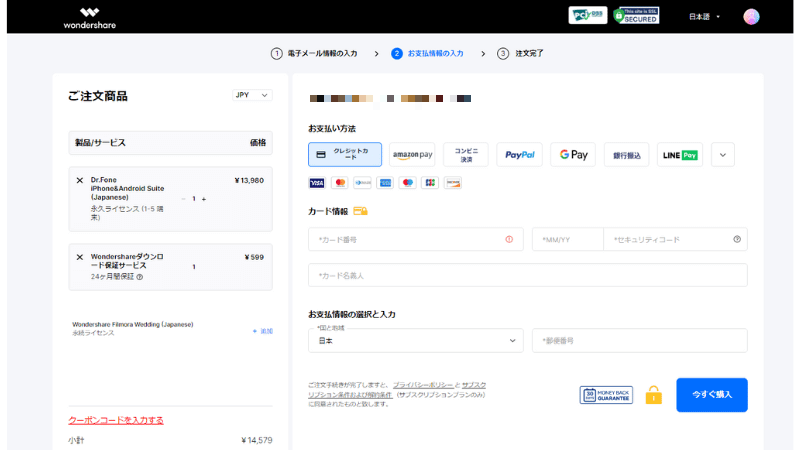This screenshot has height=450, width=800.
Task: Click the ¥13,980 price text
Action: (x=249, y=180)
